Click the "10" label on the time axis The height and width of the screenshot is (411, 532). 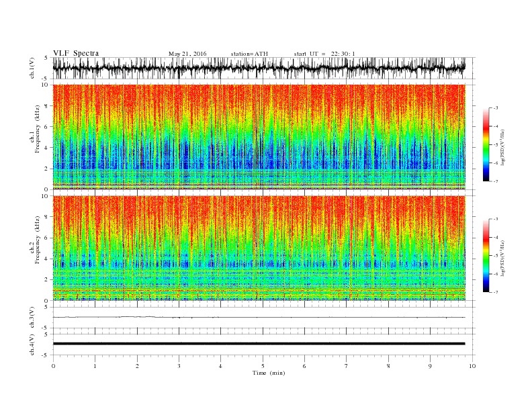click(x=472, y=366)
